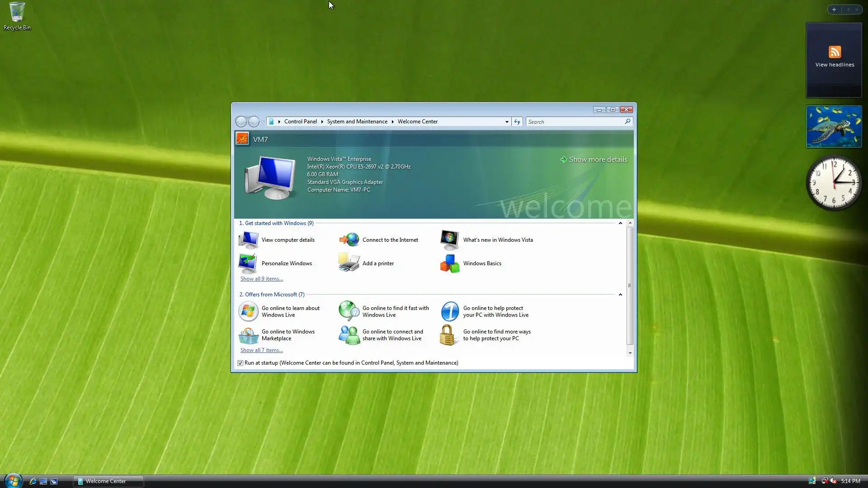
Task: Click the Show all 9 items link
Action: [x=261, y=279]
